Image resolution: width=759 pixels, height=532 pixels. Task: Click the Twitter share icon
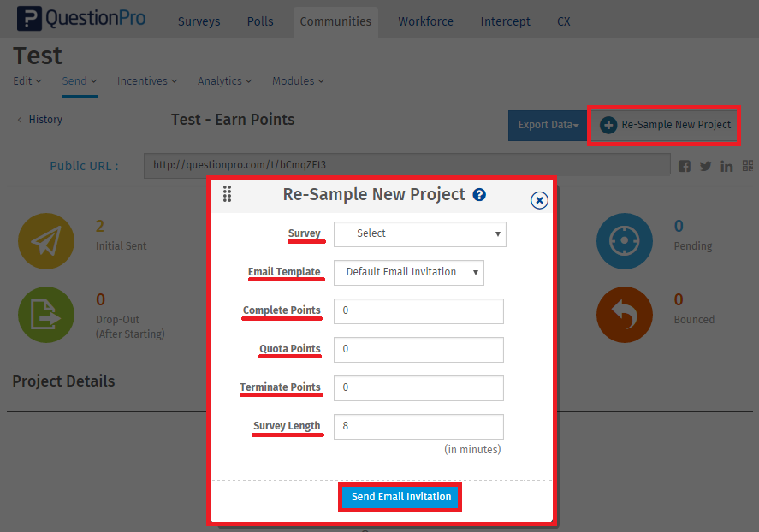(705, 166)
